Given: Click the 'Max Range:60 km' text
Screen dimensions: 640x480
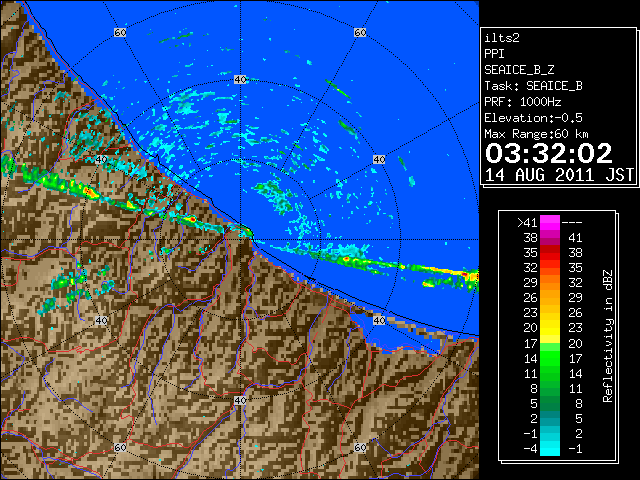Looking at the screenshot, I should click(x=536, y=134).
